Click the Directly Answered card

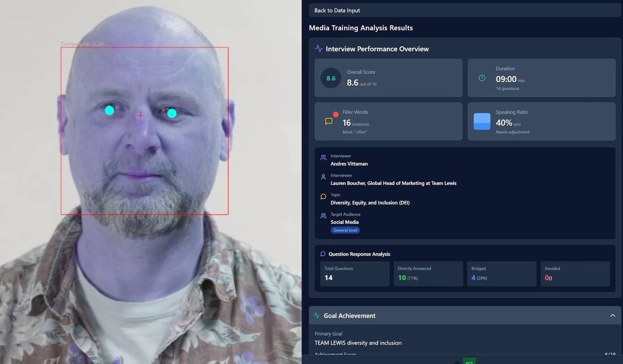pos(428,273)
